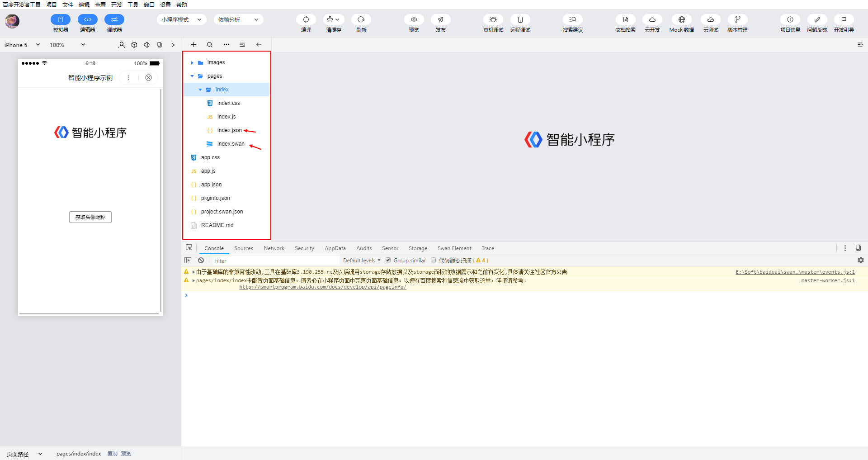Open the 设置 menu
This screenshot has height=460, width=868.
click(x=165, y=5)
